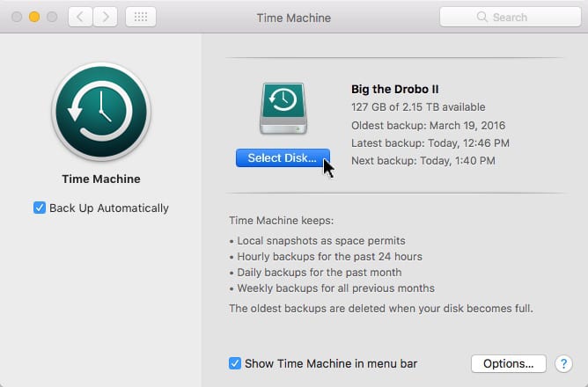Click Next backup: Today, 1:40 PM
Image resolution: width=588 pixels, height=387 pixels.
tap(423, 161)
